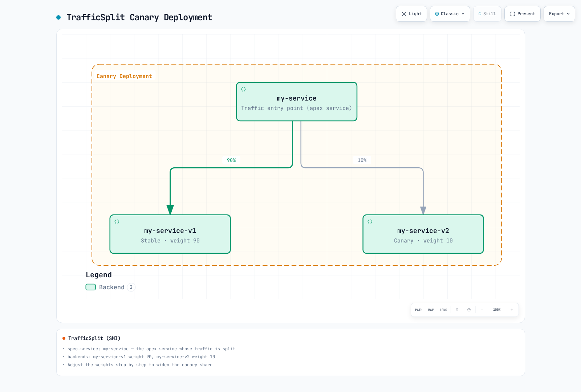Click the 'spec.service: my-service' note line

151,349
